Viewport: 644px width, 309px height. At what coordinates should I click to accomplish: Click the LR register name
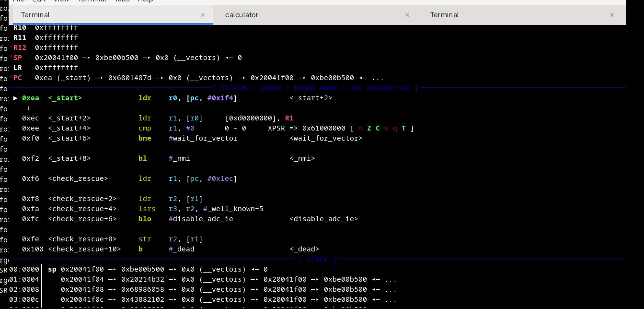point(18,68)
